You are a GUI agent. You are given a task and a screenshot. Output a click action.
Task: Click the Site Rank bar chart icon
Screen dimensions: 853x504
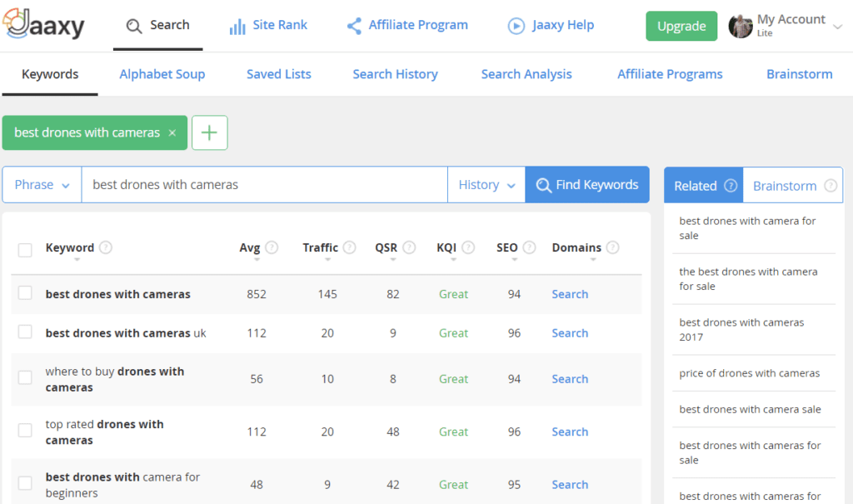click(x=237, y=26)
